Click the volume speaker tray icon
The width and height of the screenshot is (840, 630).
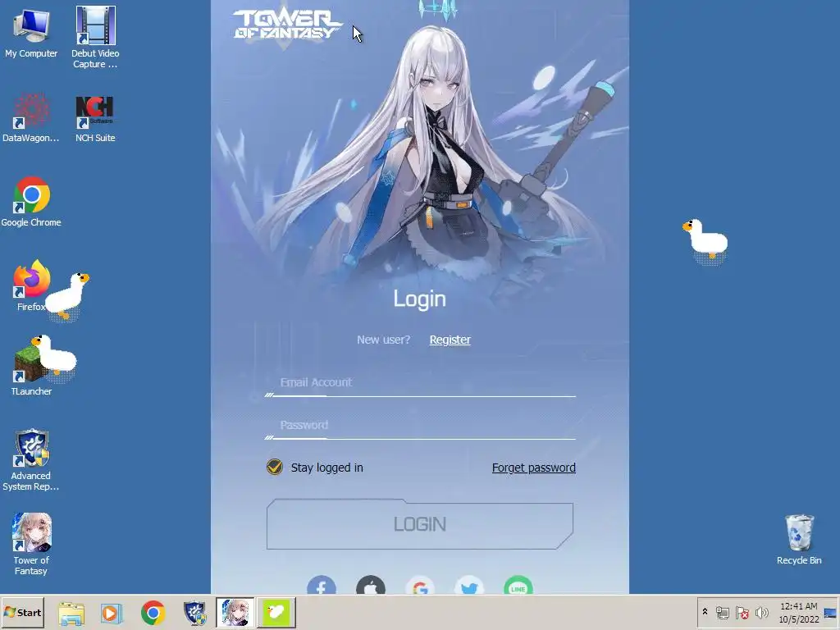(761, 612)
